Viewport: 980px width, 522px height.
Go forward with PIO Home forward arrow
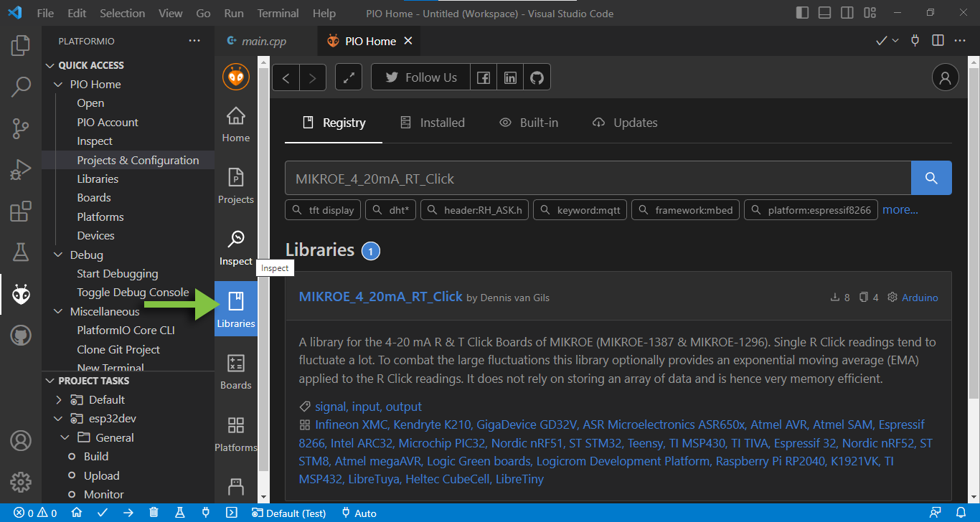[x=313, y=78]
